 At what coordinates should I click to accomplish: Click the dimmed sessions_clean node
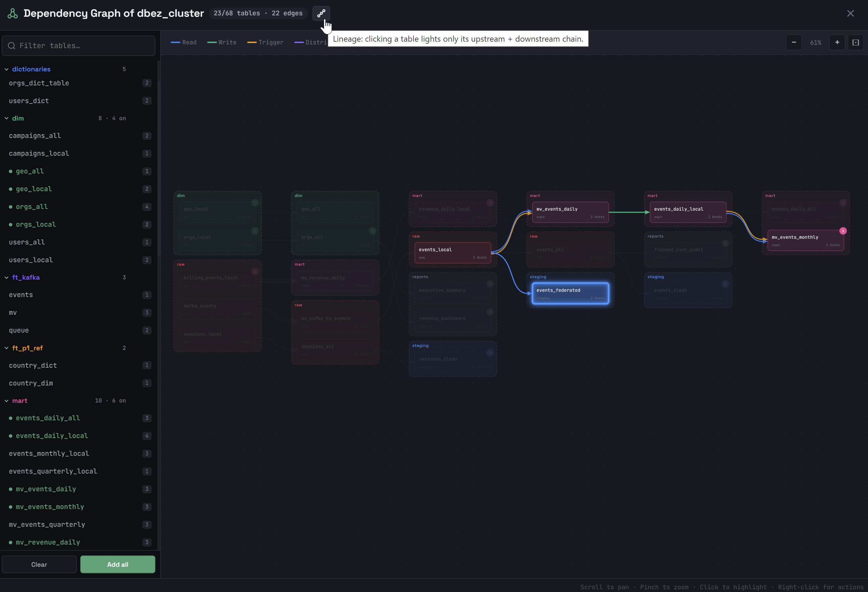(x=453, y=362)
